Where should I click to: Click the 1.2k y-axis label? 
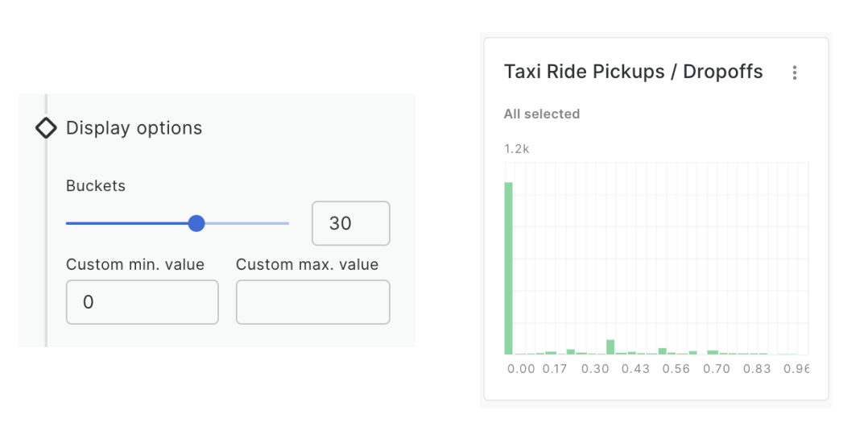[x=516, y=149]
